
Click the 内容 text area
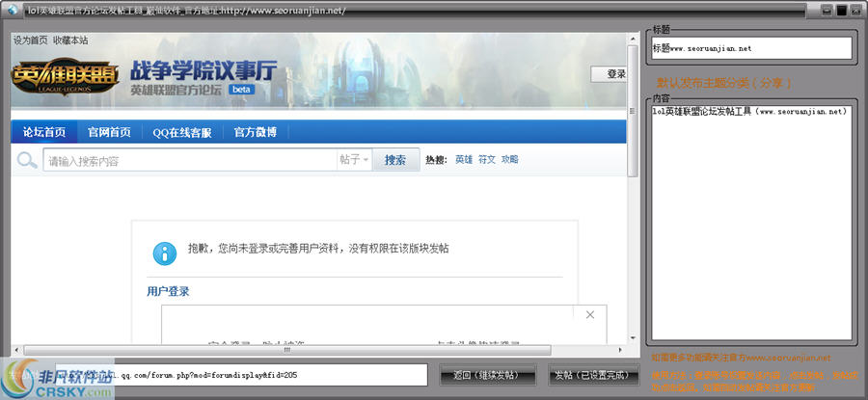coord(751,223)
